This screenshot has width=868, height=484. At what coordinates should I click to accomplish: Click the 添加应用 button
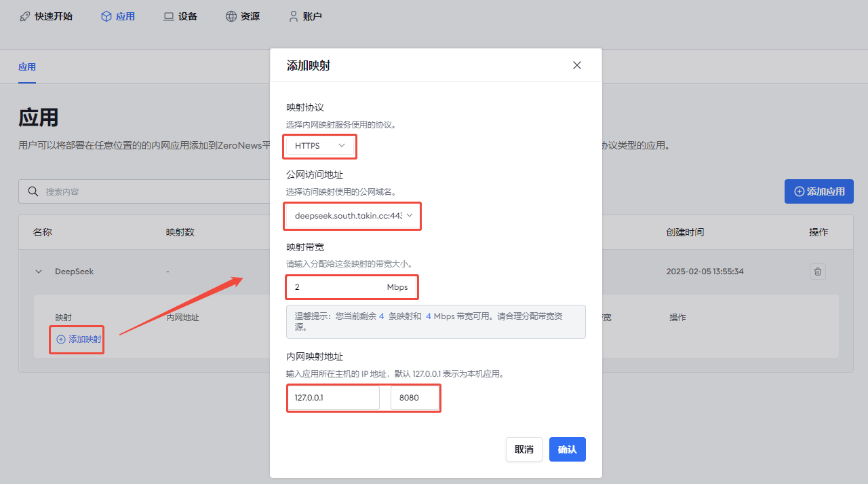(x=819, y=191)
